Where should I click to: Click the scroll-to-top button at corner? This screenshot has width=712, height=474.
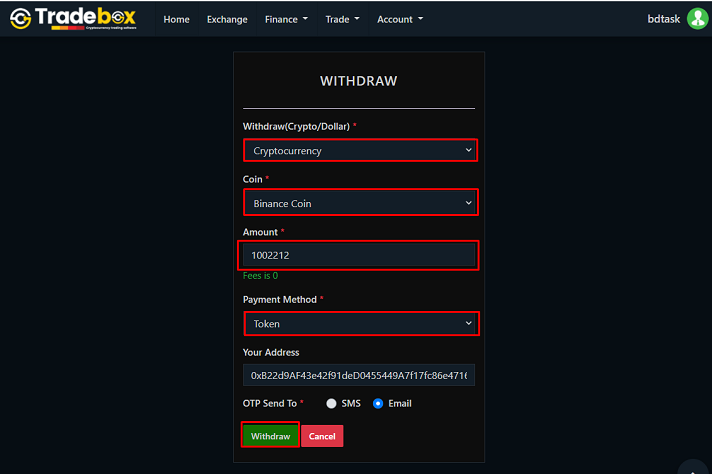point(693,468)
